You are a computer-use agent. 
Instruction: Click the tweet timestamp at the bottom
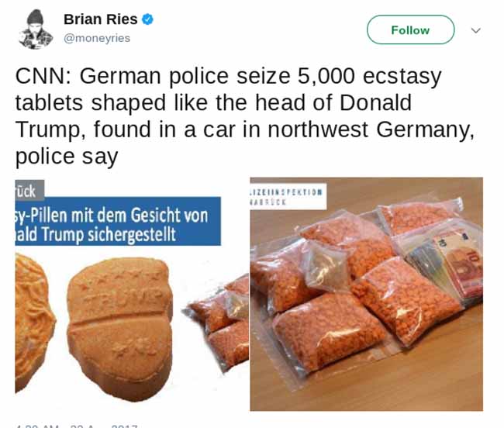point(77,426)
